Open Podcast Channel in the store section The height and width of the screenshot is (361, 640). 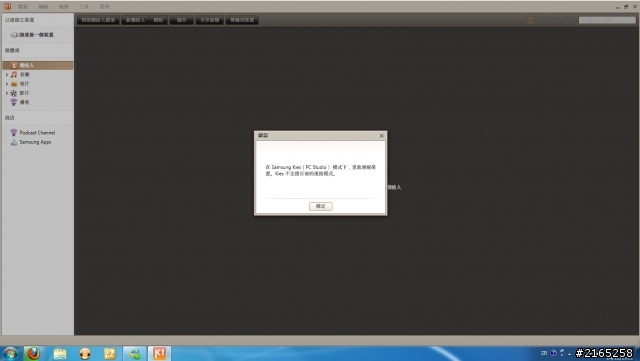(x=37, y=133)
